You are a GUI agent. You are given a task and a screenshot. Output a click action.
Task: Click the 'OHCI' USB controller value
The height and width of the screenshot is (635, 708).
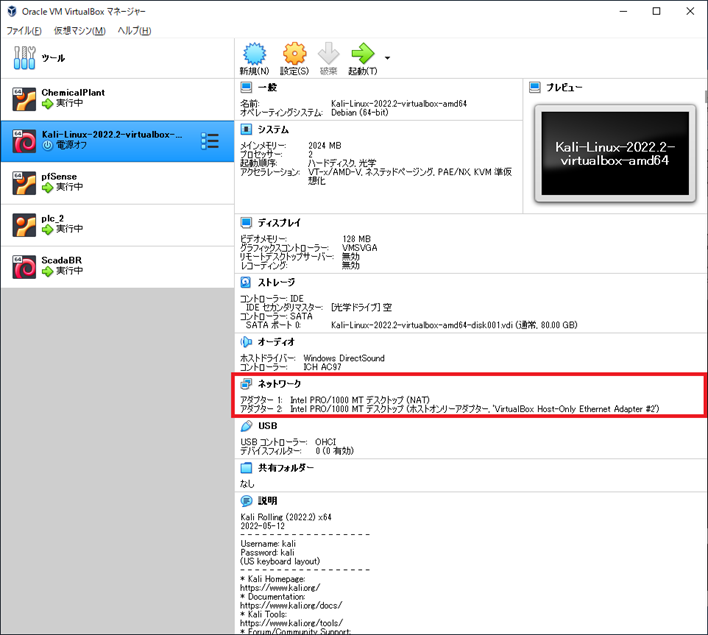(325, 442)
